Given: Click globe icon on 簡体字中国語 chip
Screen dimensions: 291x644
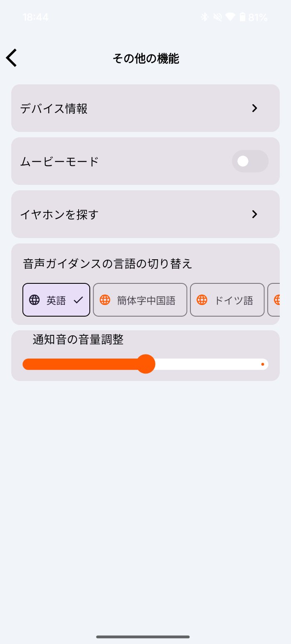Looking at the screenshot, I should (105, 300).
